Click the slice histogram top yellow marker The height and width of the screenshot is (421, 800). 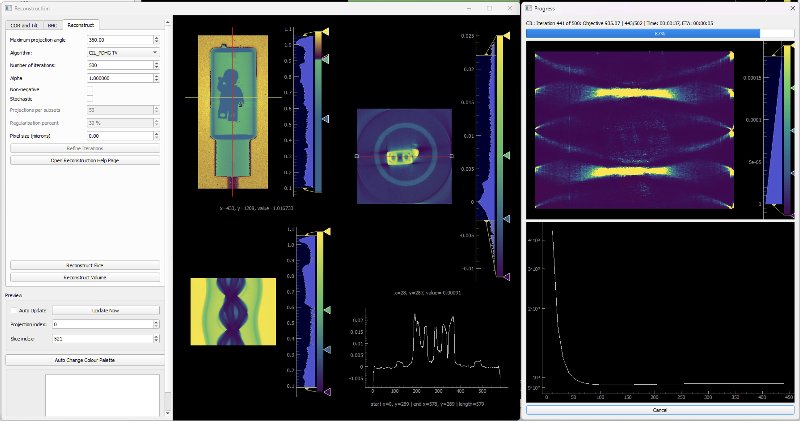coord(506,35)
